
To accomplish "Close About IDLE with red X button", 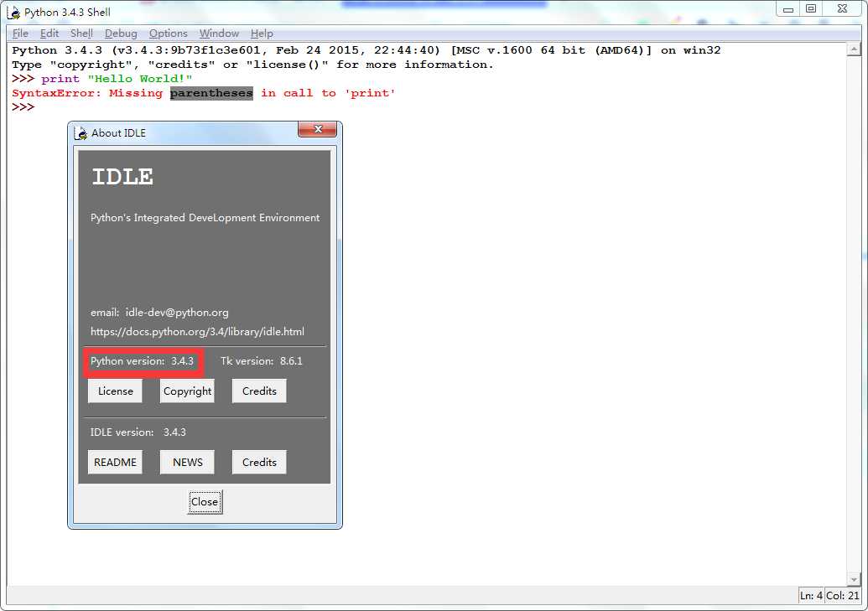I will (x=317, y=130).
